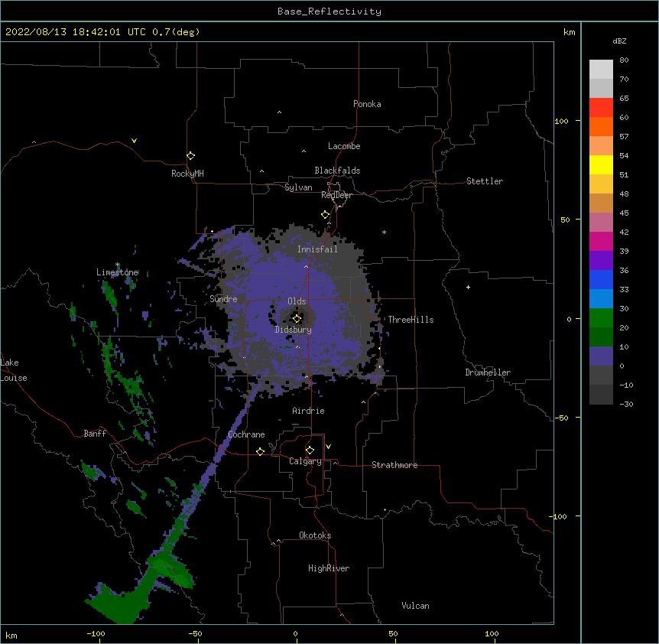The height and width of the screenshot is (644, 659).
Task: Pick the red 60-65 dBZ swatch
Action: click(601, 107)
